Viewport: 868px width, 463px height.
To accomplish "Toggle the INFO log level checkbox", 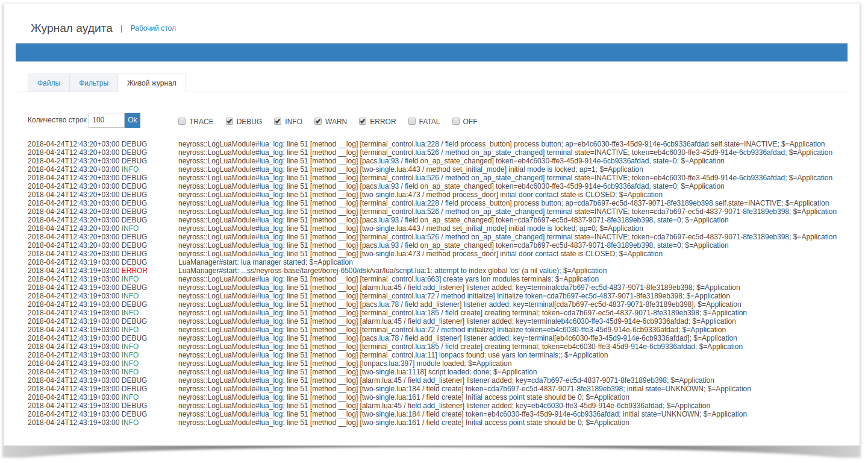I will 278,122.
